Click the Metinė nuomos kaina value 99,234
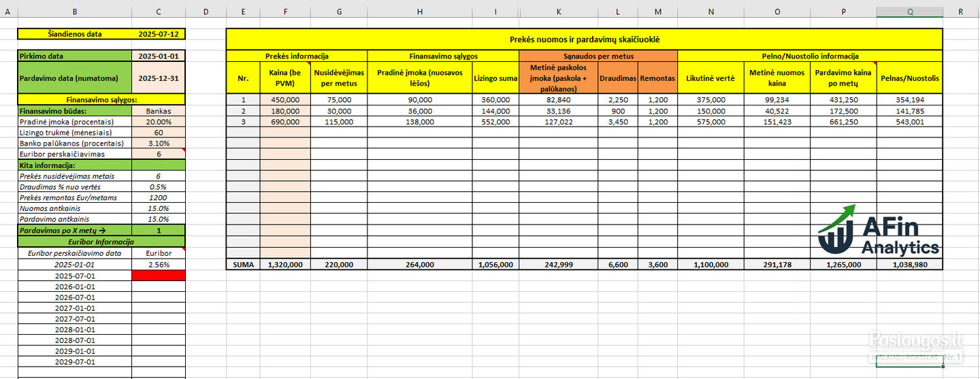The height and width of the screenshot is (379, 980). [777, 99]
